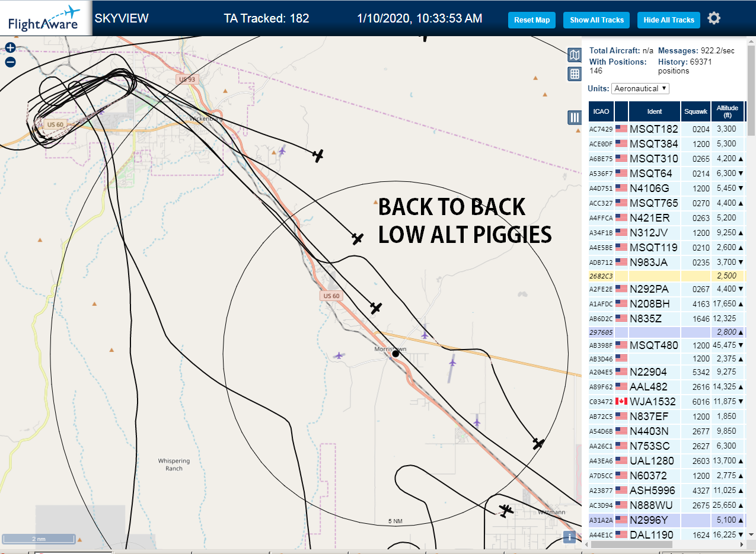The image size is (756, 554).
Task: Toggle the sidebar columns icon
Action: click(x=574, y=117)
